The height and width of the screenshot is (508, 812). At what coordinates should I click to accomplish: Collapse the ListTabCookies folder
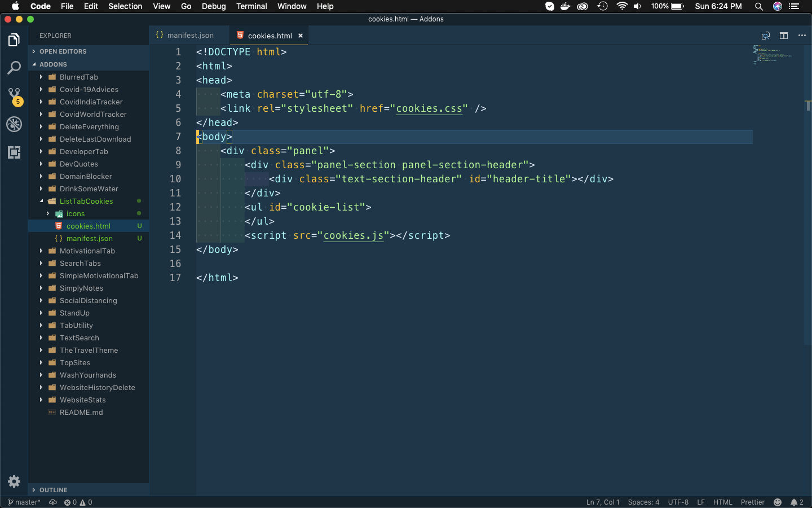click(x=89, y=201)
